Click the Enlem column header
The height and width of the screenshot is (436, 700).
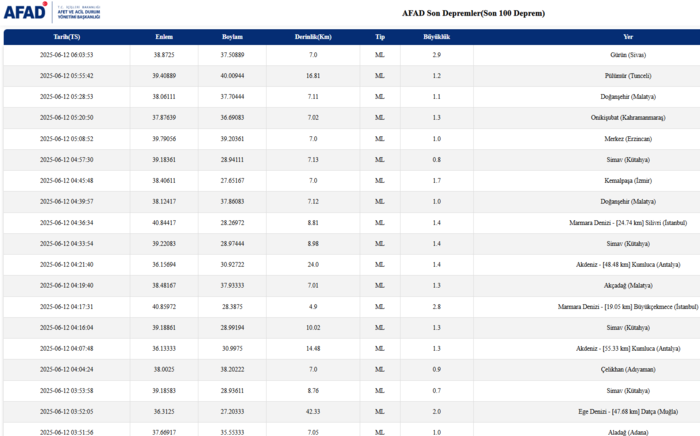[164, 37]
